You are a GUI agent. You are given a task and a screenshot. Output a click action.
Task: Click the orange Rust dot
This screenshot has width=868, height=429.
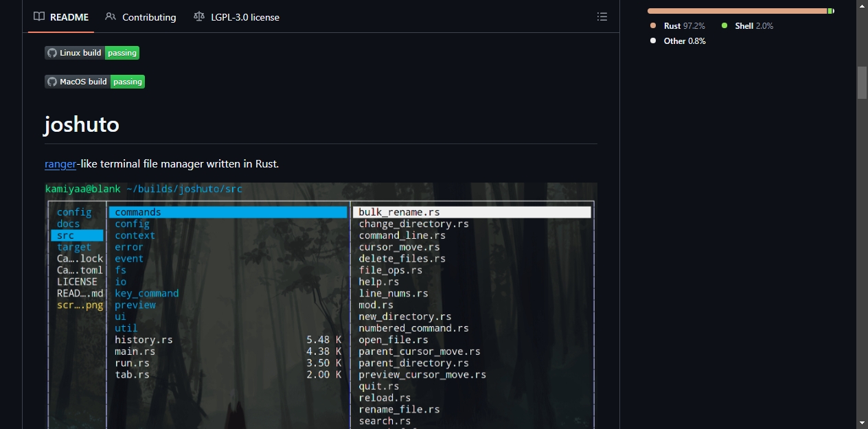click(653, 26)
